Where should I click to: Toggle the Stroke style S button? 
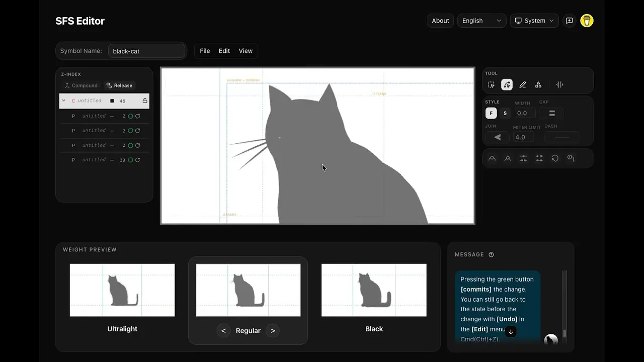(505, 113)
